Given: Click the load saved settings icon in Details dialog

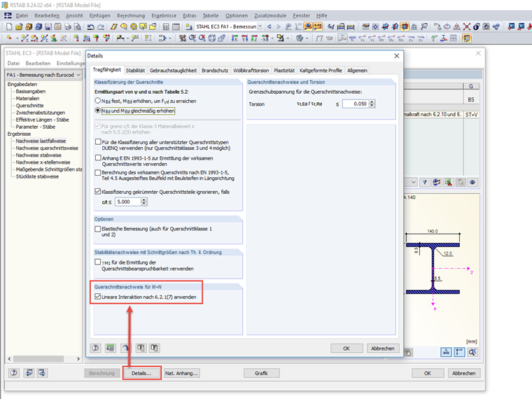Looking at the screenshot, I should point(141,348).
